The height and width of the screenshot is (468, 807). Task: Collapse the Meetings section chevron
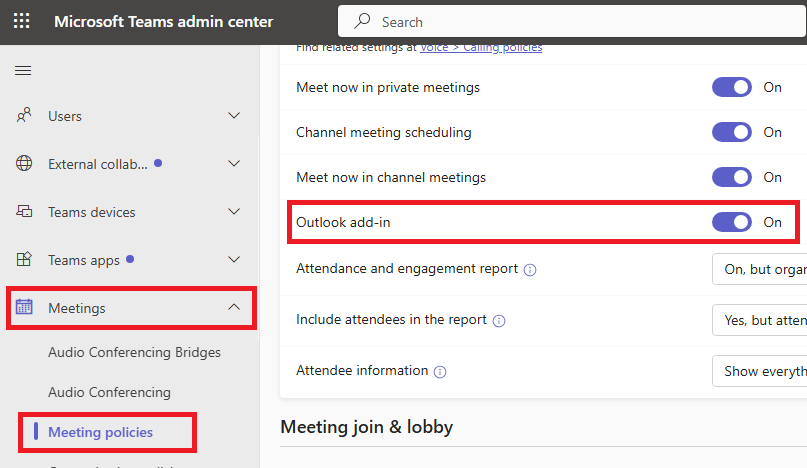tap(234, 307)
